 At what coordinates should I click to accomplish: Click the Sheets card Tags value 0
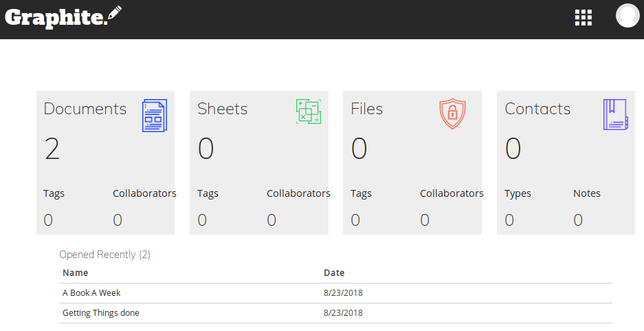(201, 220)
